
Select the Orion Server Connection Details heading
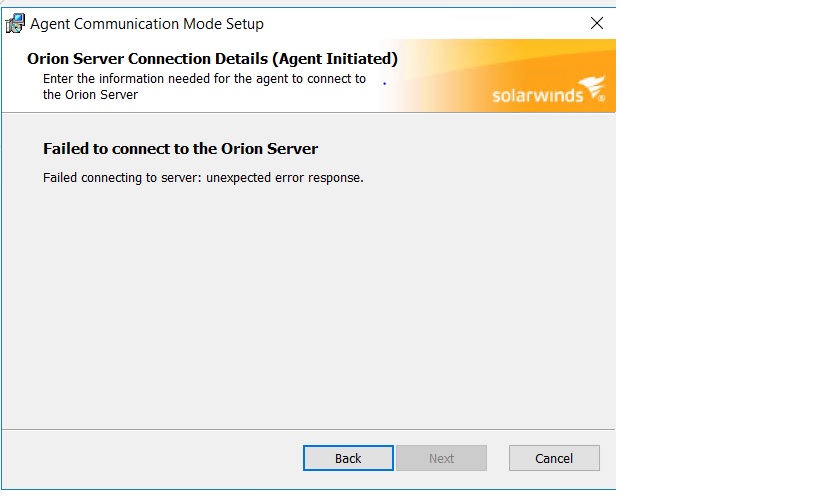212,58
